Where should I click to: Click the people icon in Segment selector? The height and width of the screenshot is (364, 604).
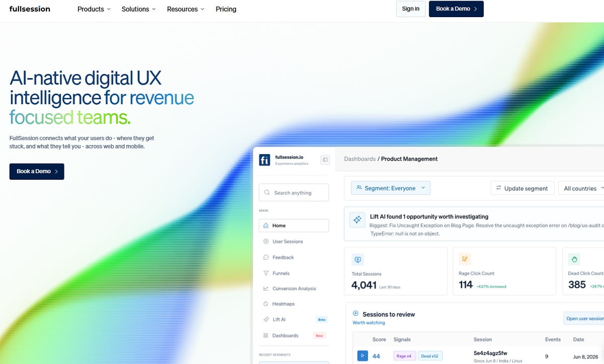(x=359, y=188)
